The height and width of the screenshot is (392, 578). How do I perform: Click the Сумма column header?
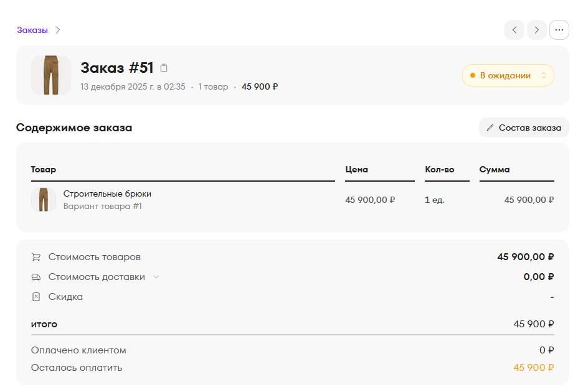point(495,169)
